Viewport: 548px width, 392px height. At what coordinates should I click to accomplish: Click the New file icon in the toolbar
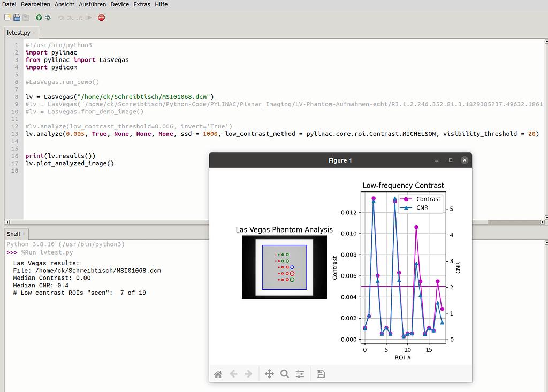click(x=7, y=18)
